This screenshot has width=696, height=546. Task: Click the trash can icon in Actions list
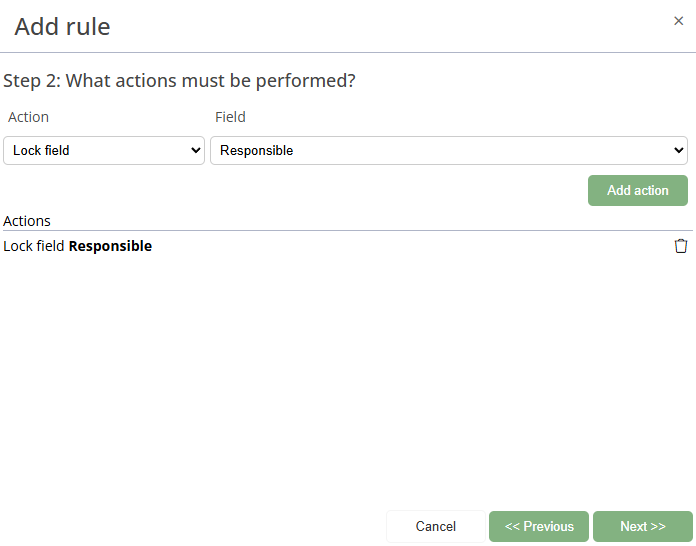(681, 246)
